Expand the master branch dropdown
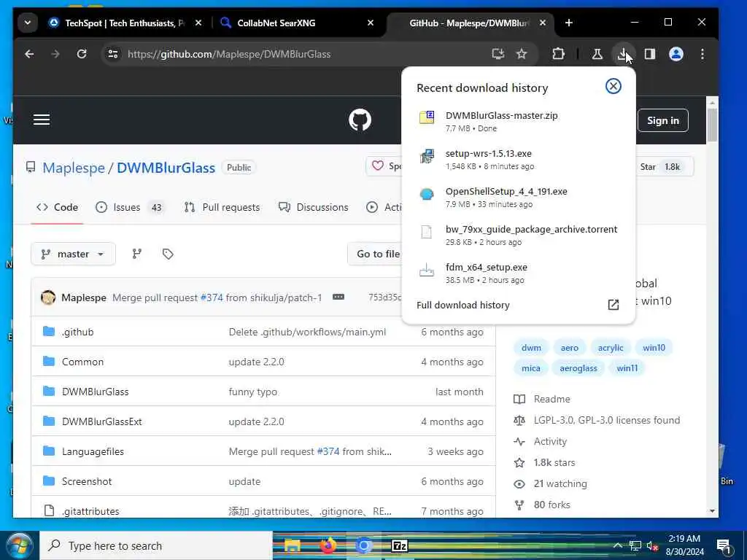The image size is (747, 560). pyautogui.click(x=73, y=254)
